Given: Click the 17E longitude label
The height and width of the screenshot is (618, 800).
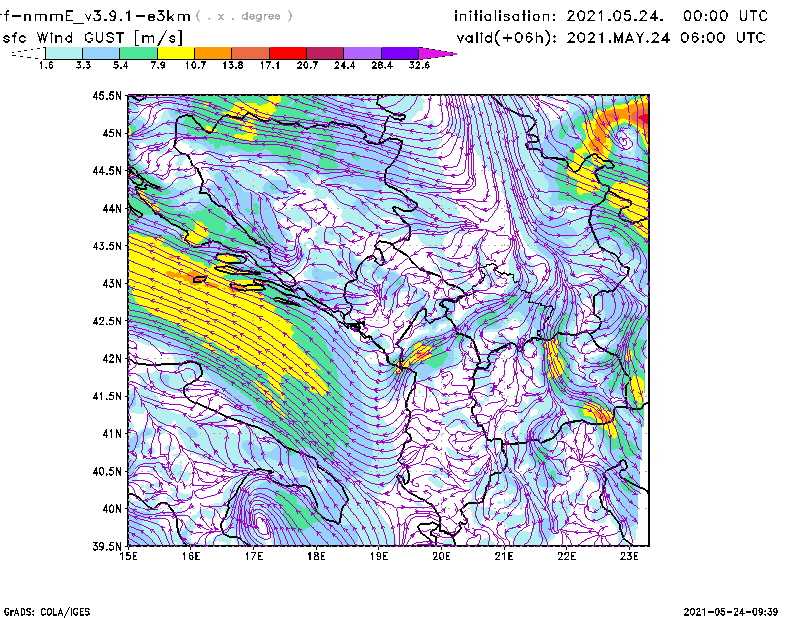Looking at the screenshot, I should [x=253, y=556].
